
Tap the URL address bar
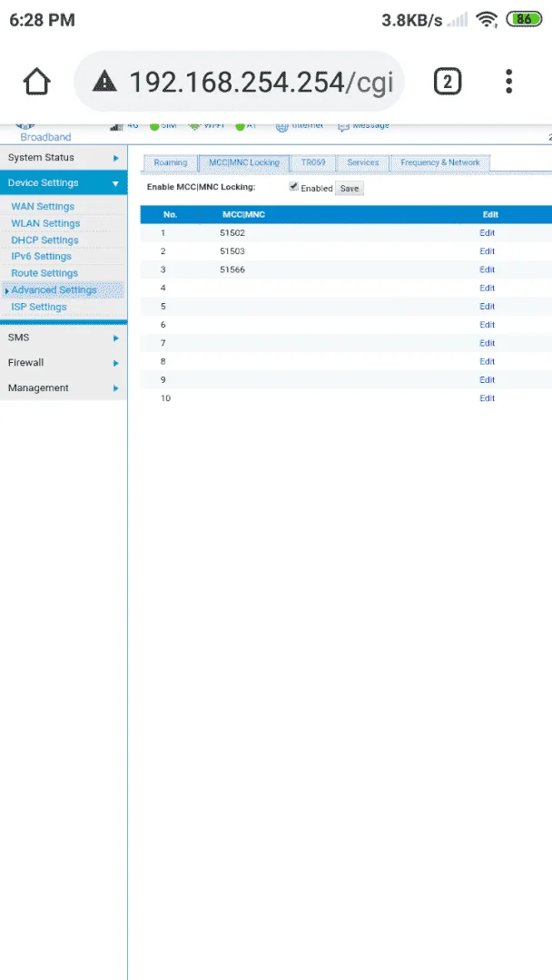click(x=240, y=82)
